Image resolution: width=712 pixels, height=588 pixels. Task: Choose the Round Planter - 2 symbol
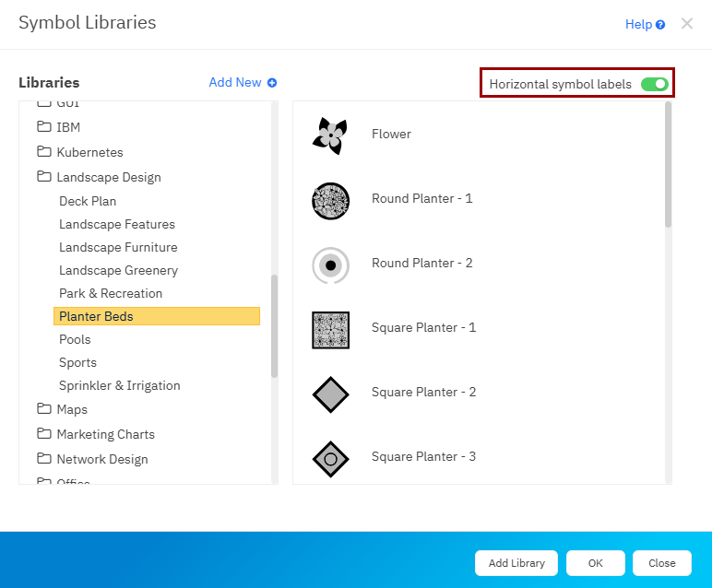pyautogui.click(x=330, y=265)
